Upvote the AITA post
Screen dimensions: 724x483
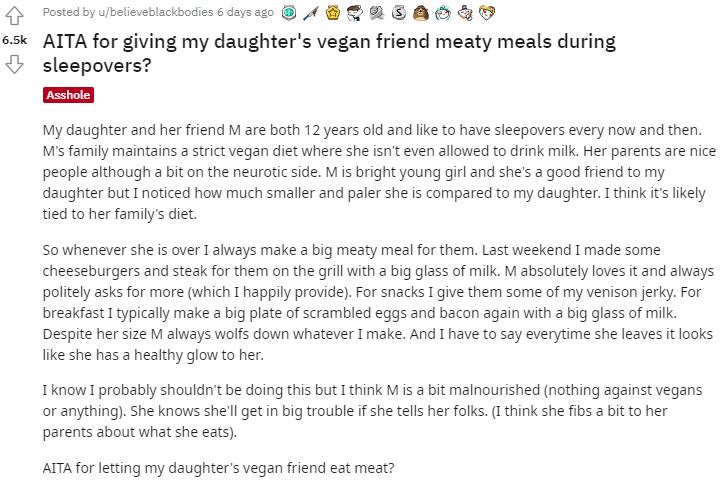tap(14, 16)
